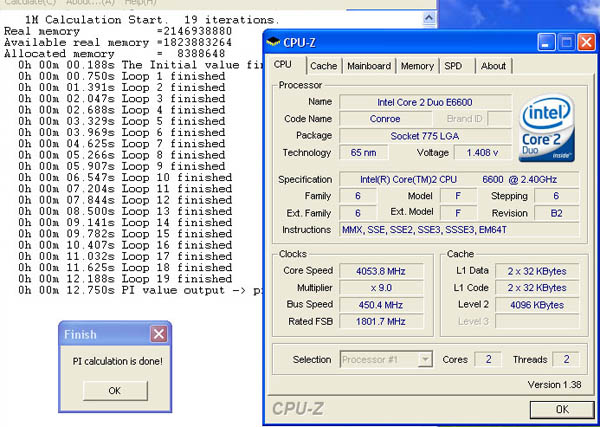The height and width of the screenshot is (427, 600).
Task: Click the CPU-Z title bar chip icon
Action: pyautogui.click(x=273, y=42)
